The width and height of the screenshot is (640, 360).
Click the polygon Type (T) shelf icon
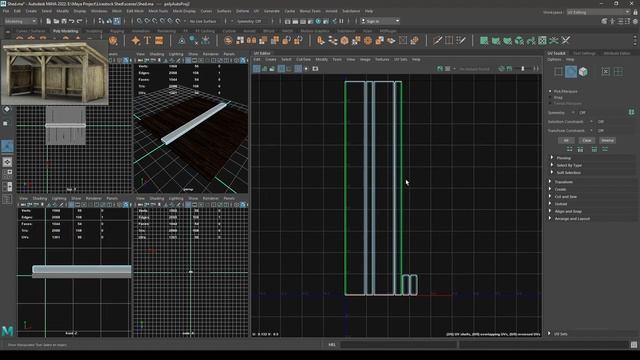pos(147,40)
